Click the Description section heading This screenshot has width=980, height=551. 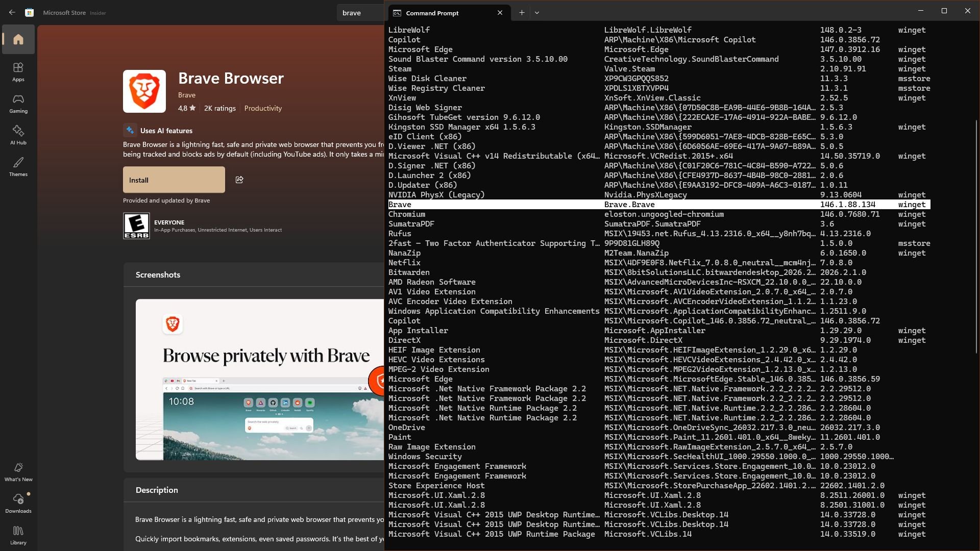157,490
